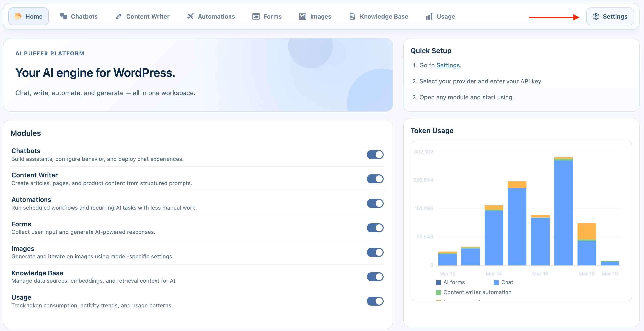The height and width of the screenshot is (331, 644).
Task: Toggle the Automations module switch
Action: (375, 203)
